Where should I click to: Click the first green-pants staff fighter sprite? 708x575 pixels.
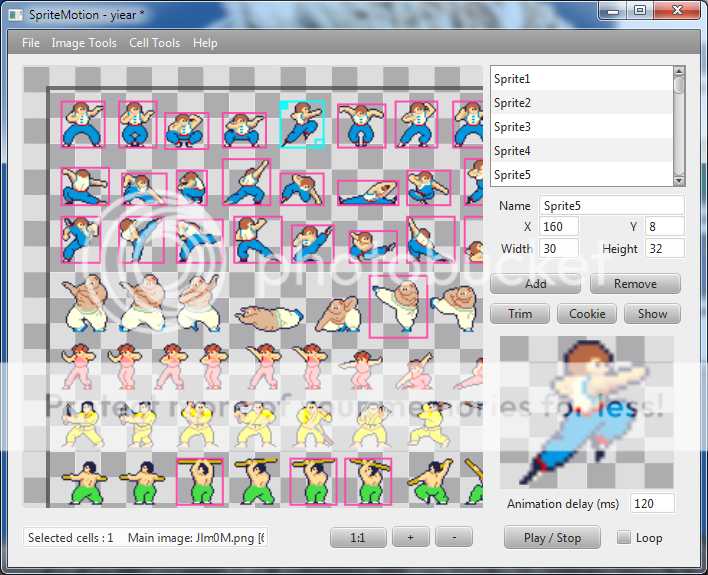[x=85, y=482]
